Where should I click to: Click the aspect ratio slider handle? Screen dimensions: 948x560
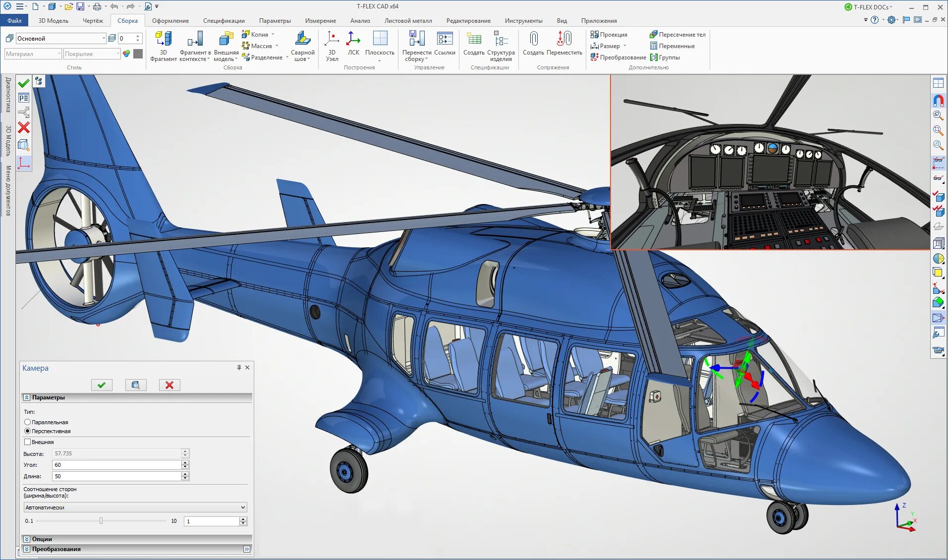pyautogui.click(x=101, y=521)
